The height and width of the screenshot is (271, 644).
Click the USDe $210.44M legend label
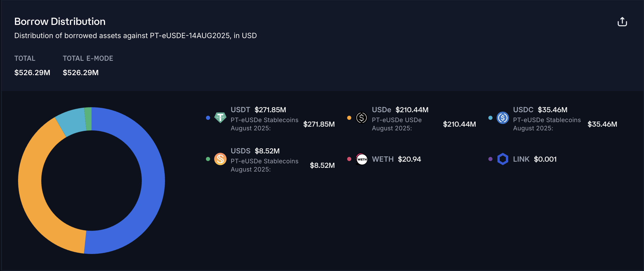coord(400,110)
